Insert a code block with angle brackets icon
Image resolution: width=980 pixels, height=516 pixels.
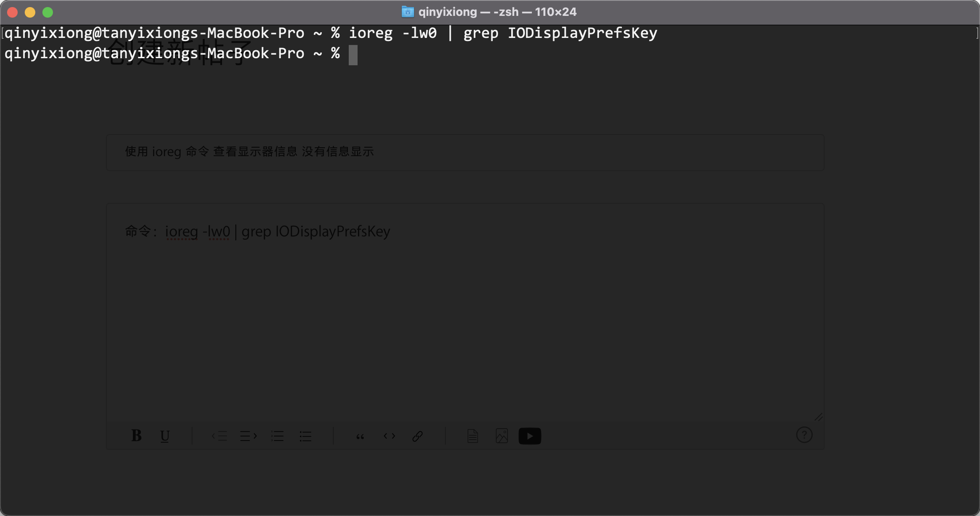pos(389,436)
